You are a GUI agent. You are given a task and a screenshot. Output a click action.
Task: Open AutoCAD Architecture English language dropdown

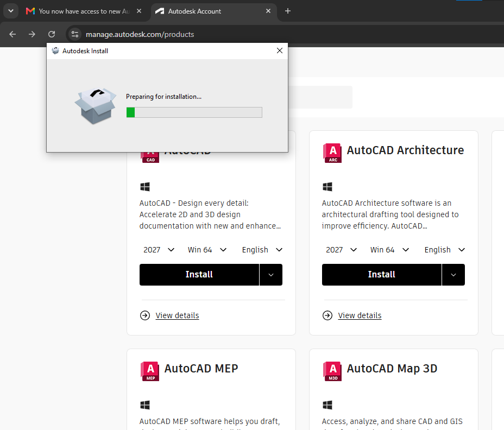(x=445, y=250)
